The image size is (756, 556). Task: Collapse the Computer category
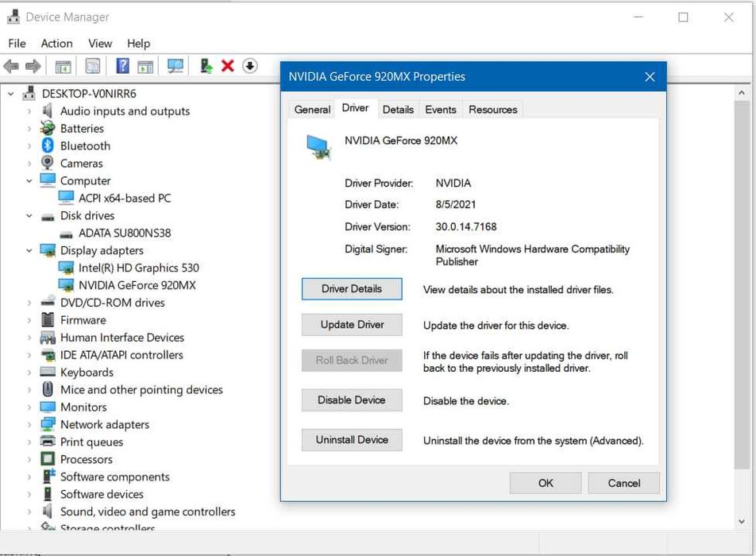click(29, 181)
